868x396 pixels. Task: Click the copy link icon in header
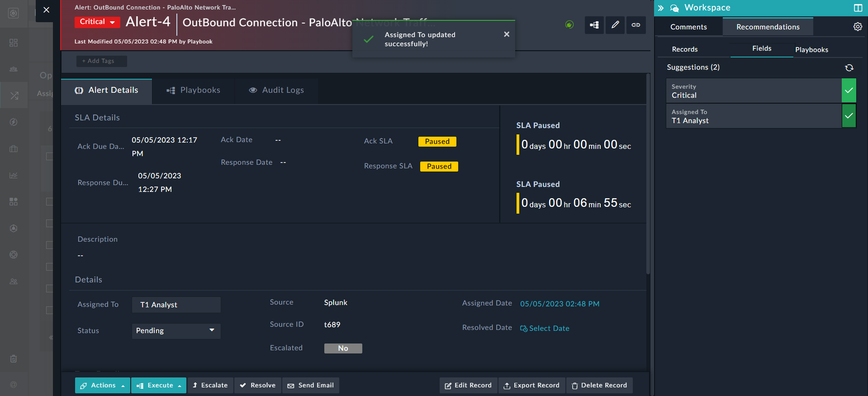[x=636, y=25]
